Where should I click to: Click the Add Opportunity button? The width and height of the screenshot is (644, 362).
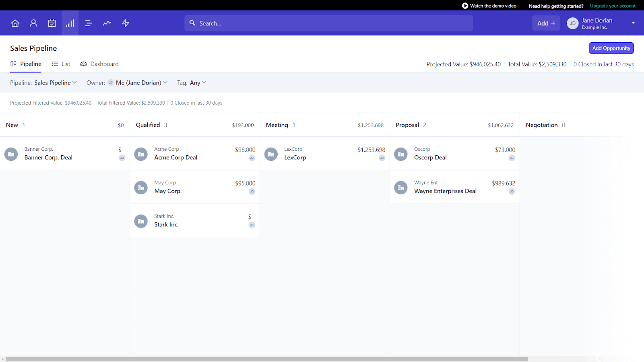pos(611,48)
